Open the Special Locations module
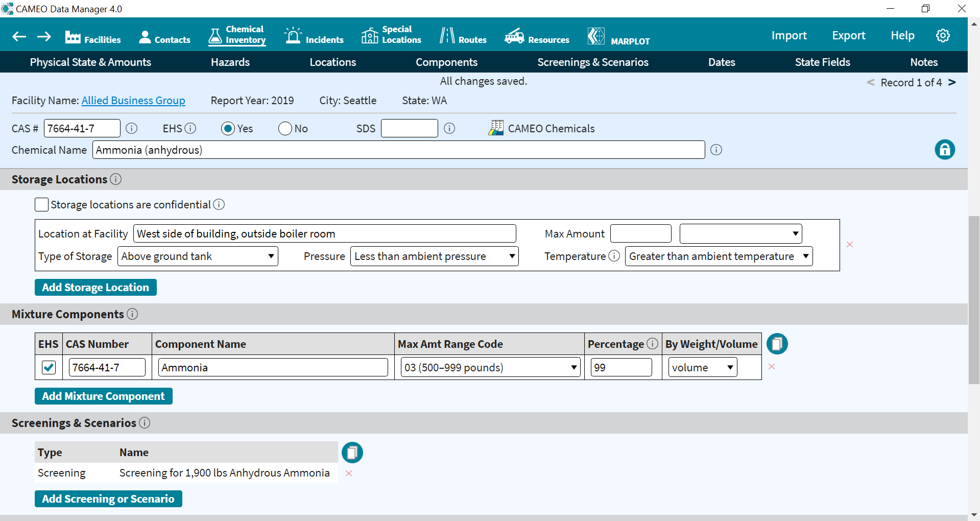Screen dimensions: 980x521 391,35
